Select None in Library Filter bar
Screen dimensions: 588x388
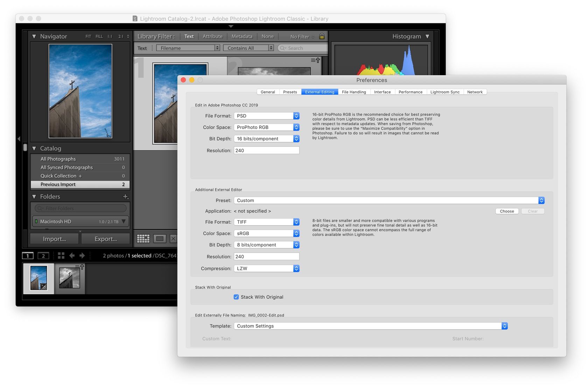[x=268, y=36]
